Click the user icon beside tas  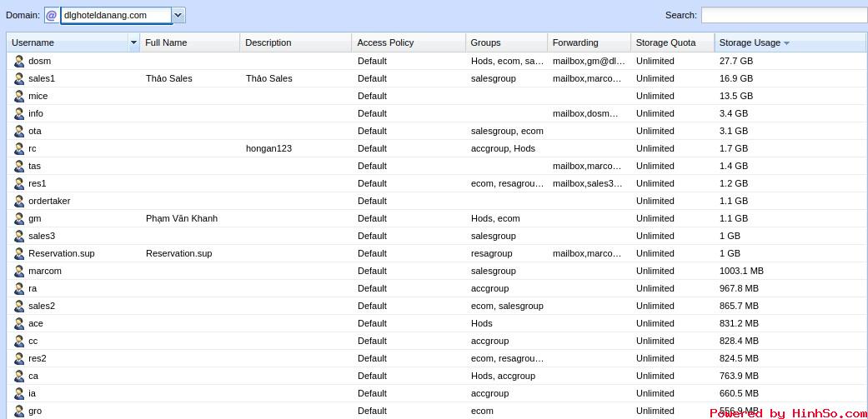click(19, 166)
